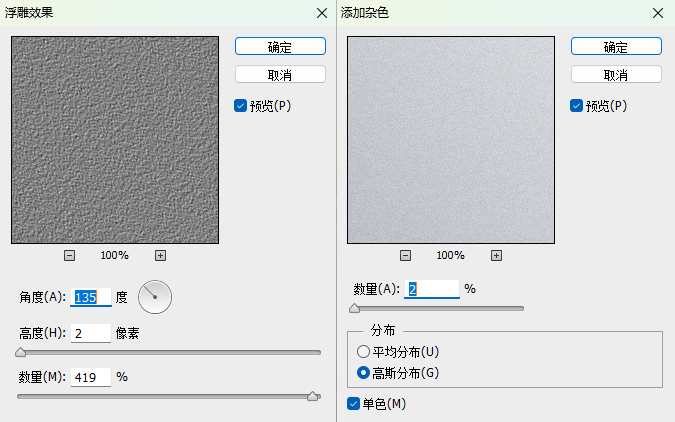The width and height of the screenshot is (675, 422).
Task: Click the 高度(H) slider handle
Action: coord(20,353)
